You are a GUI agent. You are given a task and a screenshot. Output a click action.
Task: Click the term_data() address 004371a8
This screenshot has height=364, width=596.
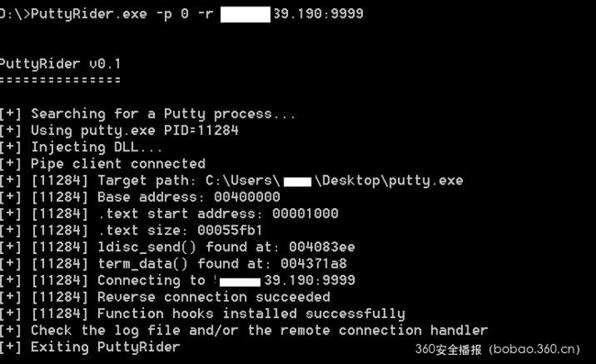click(x=314, y=264)
